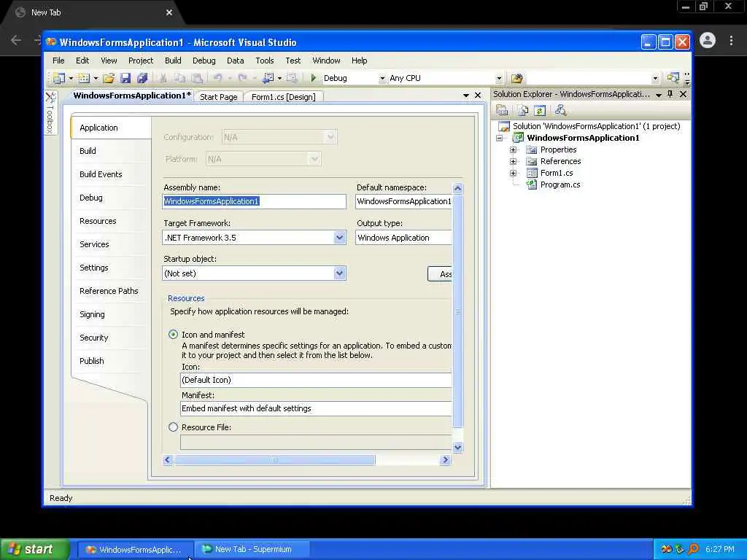
Task: Click the Paste toolbar icon
Action: coord(196,78)
